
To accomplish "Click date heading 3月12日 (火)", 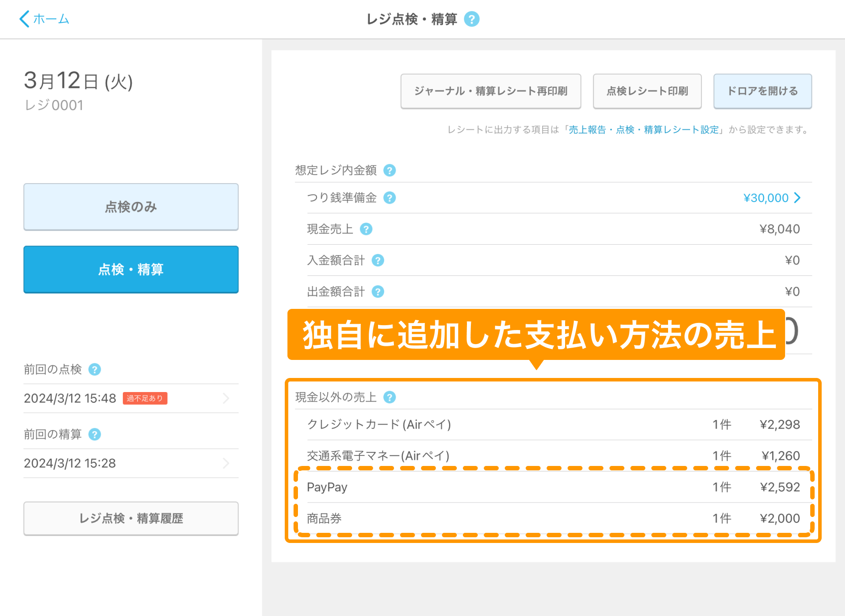I will click(78, 81).
